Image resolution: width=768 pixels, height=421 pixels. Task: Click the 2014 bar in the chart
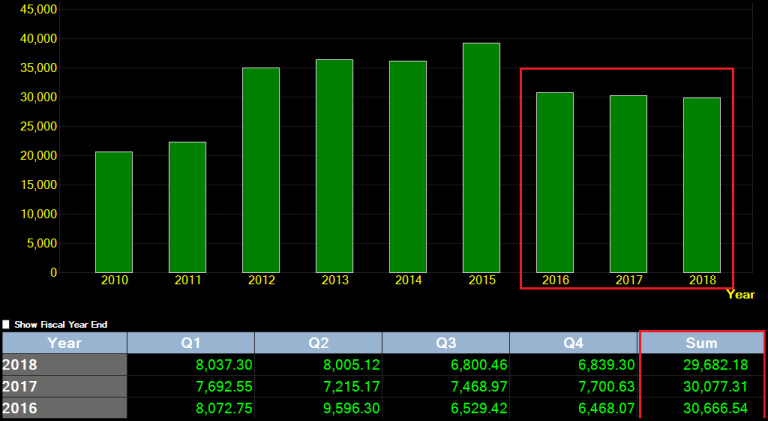click(408, 167)
